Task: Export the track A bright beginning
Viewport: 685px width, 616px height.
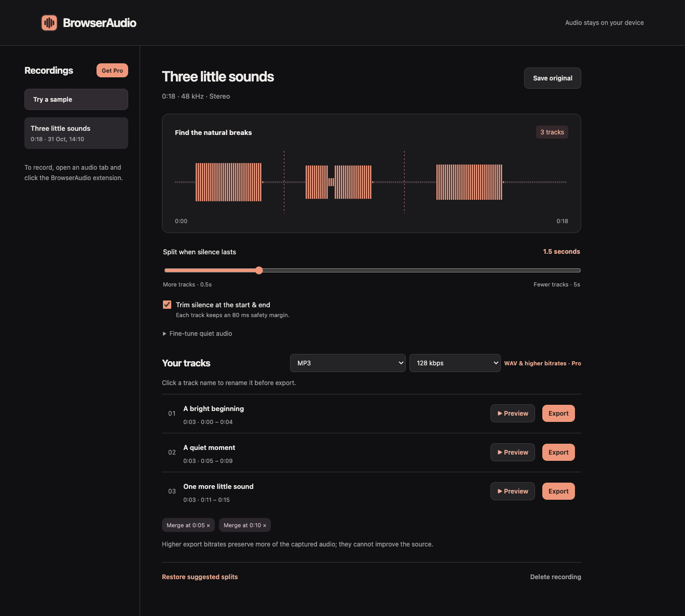Action: click(558, 414)
